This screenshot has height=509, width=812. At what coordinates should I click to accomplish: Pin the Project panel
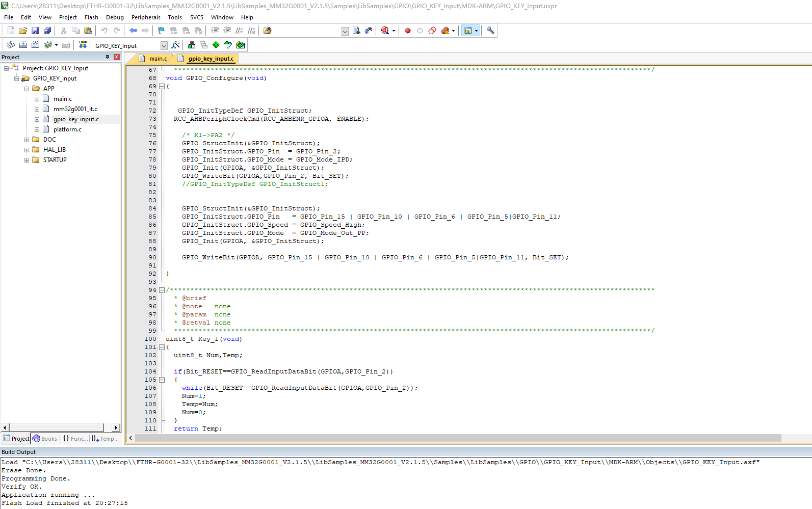[107, 57]
